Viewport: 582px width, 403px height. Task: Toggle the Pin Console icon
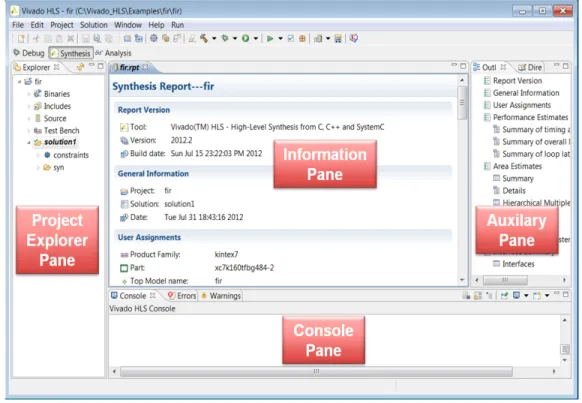click(x=505, y=295)
